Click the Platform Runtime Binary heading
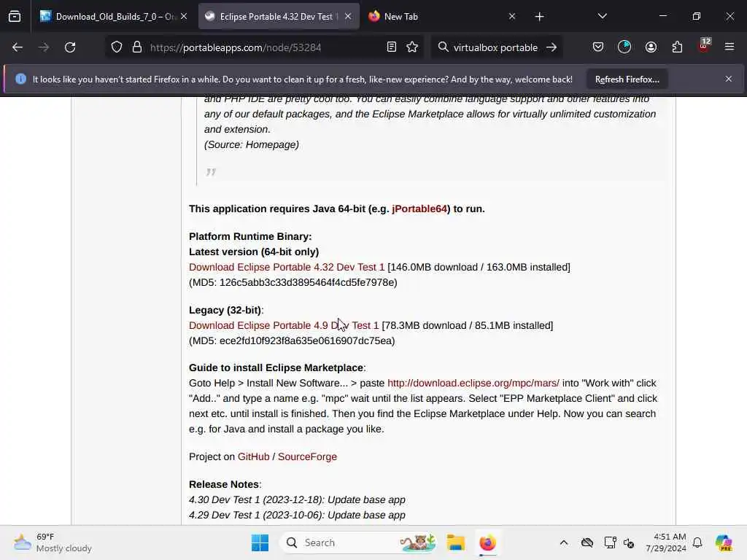 coord(250,237)
